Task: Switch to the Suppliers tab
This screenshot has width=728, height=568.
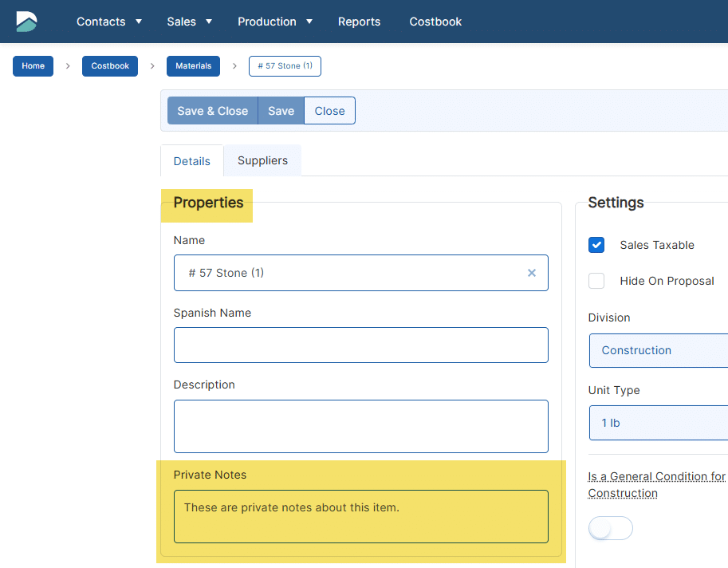Action: (x=262, y=160)
